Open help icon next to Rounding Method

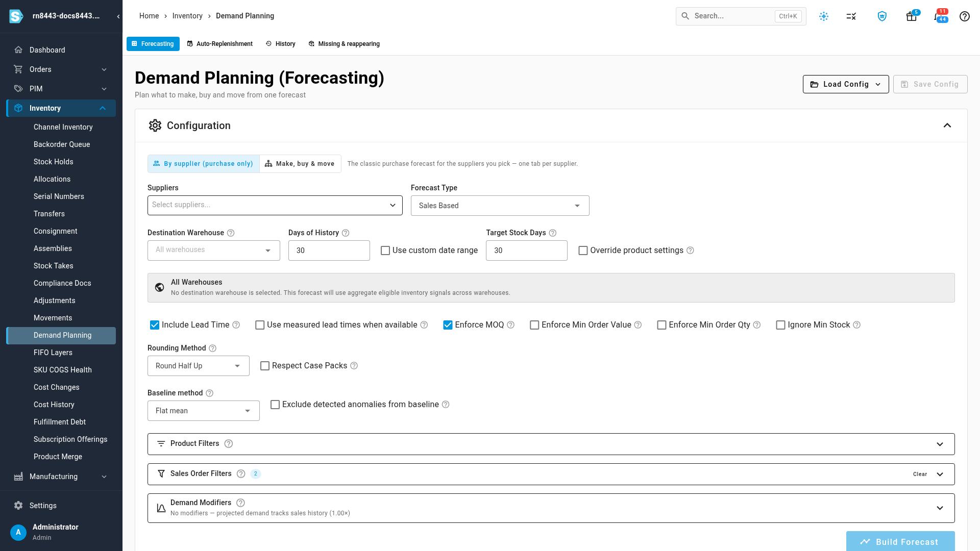pyautogui.click(x=213, y=348)
